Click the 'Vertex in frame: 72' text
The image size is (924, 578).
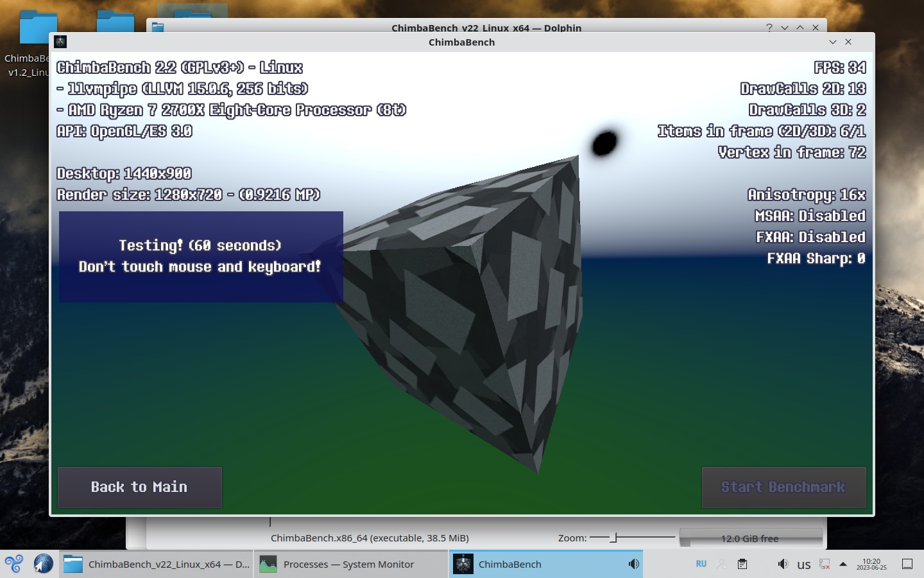click(x=792, y=152)
